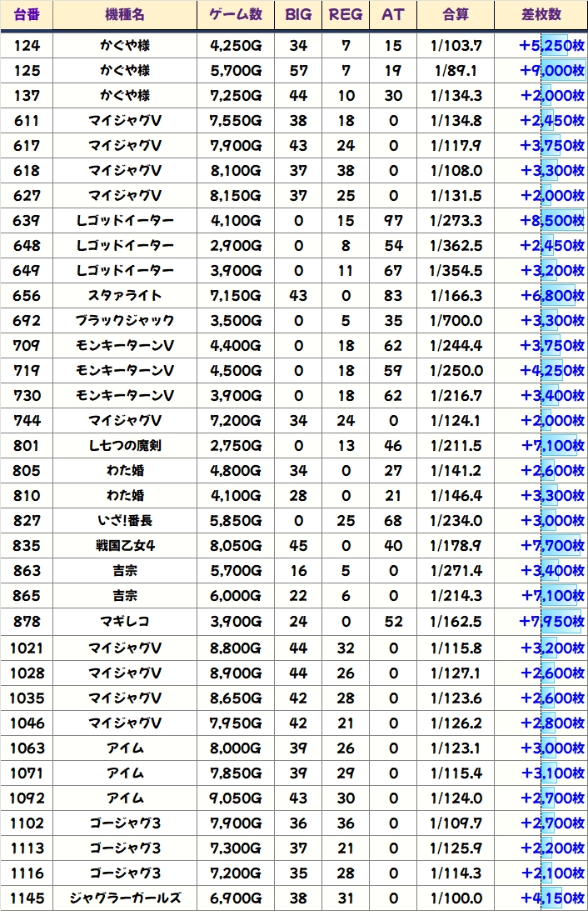The height and width of the screenshot is (911, 588).
Task: Select machine number 730 cell
Action: pyautogui.click(x=27, y=395)
